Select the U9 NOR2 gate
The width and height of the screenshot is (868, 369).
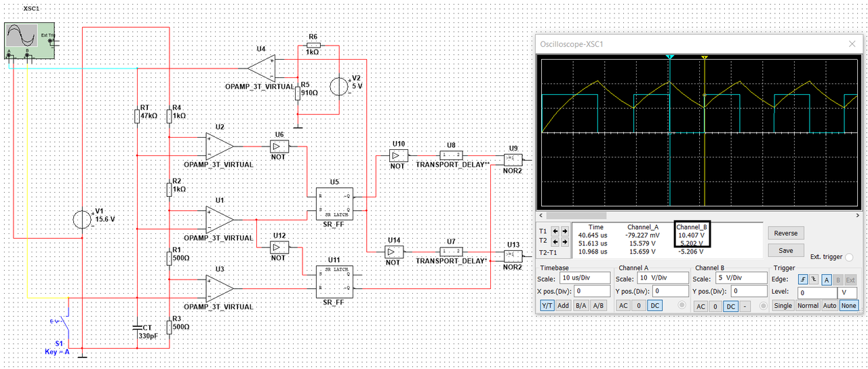[513, 160]
